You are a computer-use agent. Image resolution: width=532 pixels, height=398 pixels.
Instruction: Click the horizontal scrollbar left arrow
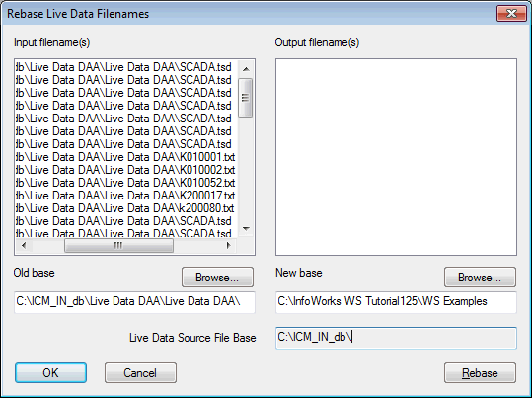(23, 245)
